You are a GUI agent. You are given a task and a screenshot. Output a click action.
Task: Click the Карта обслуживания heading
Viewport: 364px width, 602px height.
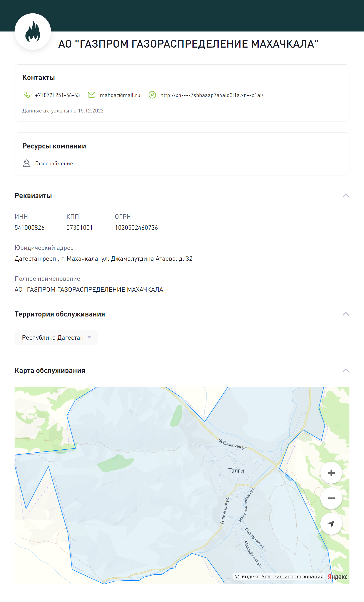point(50,371)
